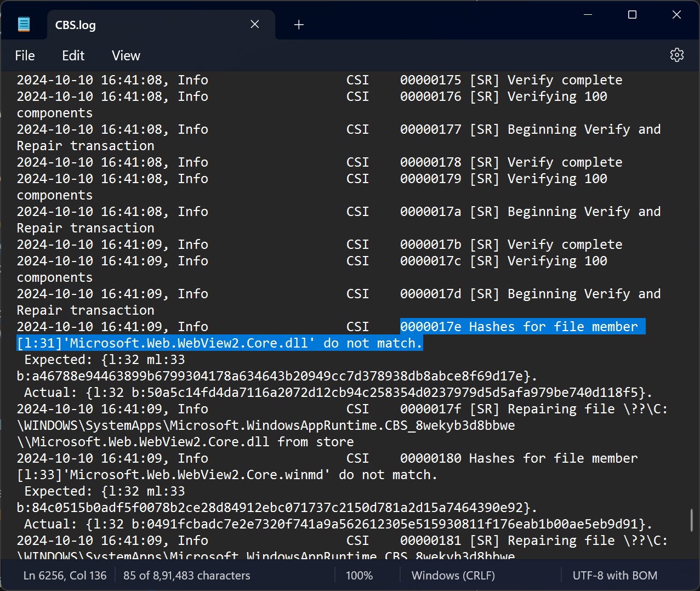This screenshot has height=591, width=700.
Task: Click the Notepad app icon
Action: 24,24
